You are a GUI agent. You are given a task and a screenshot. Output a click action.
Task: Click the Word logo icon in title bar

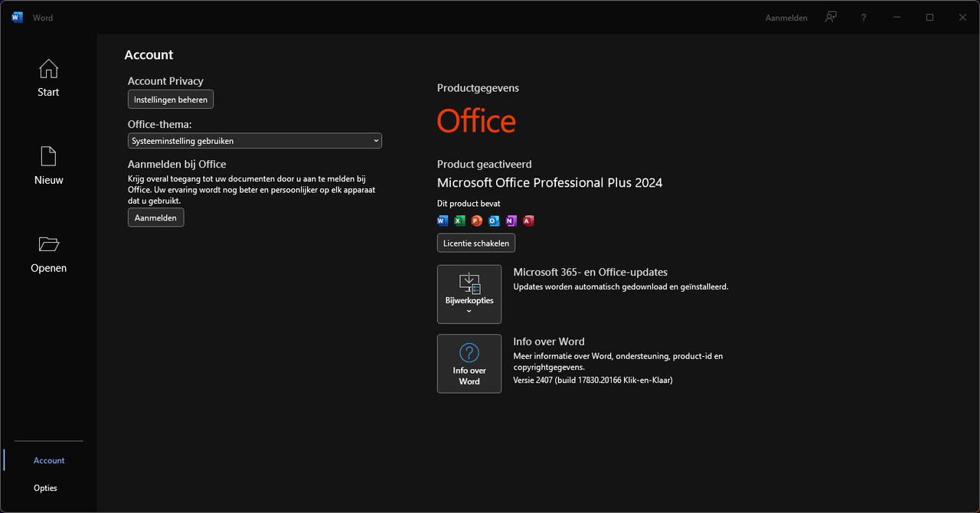[17, 17]
